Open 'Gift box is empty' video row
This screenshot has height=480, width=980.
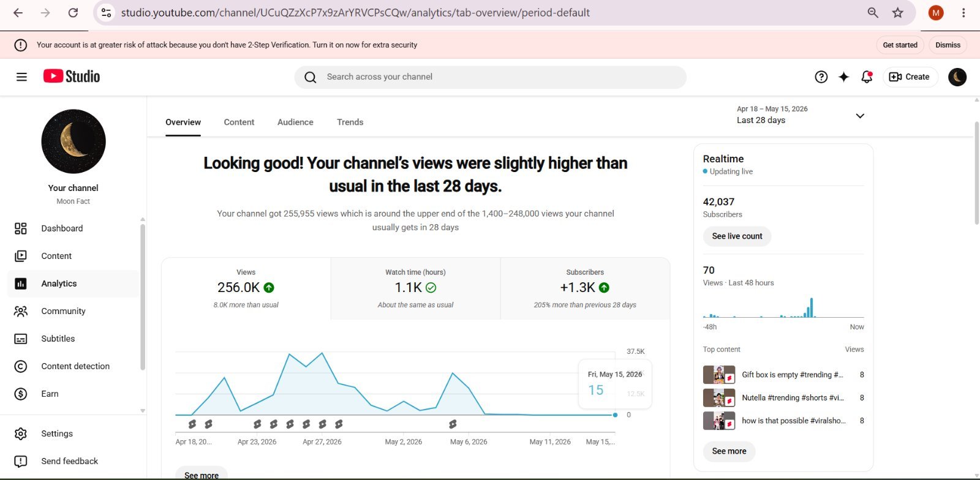[783, 375]
